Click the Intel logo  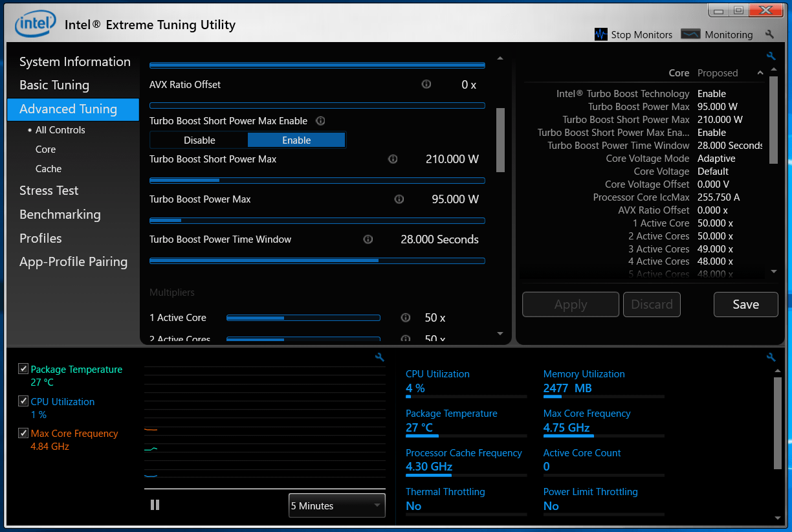[x=35, y=25]
